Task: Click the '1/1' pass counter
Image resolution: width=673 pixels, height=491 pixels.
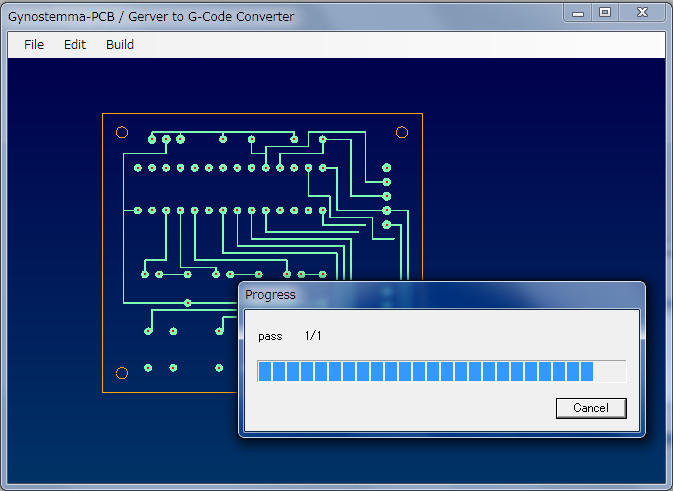Action: tap(313, 336)
